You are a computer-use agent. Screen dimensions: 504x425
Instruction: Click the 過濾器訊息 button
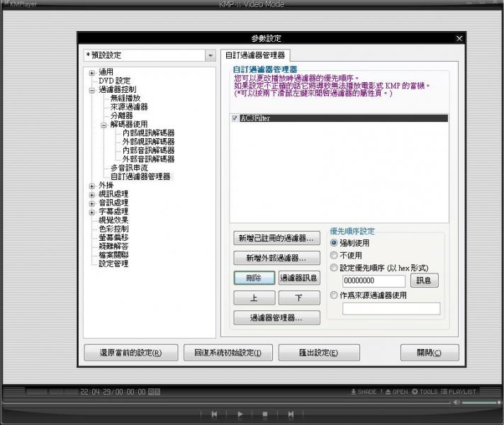[299, 278]
